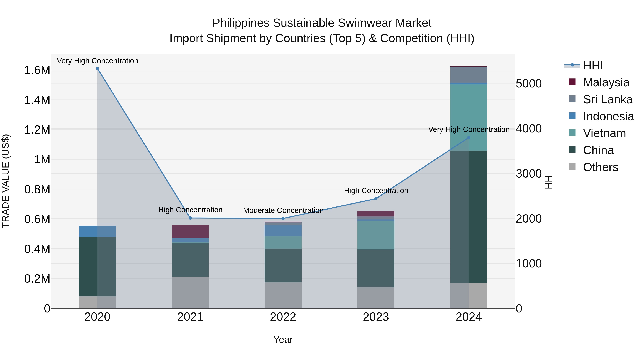This screenshot has width=644, height=362.
Task: Toggle Vietnam series in the legend
Action: pyautogui.click(x=597, y=133)
